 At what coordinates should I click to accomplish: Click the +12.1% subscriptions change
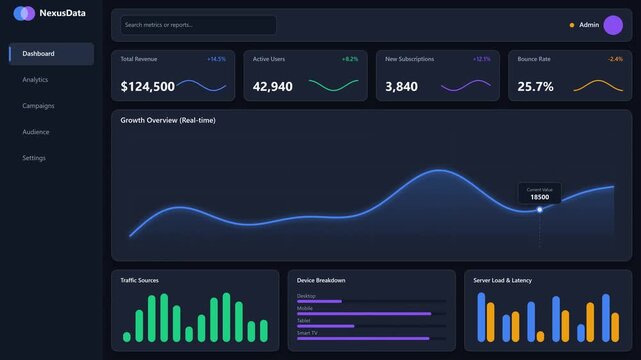[482, 59]
